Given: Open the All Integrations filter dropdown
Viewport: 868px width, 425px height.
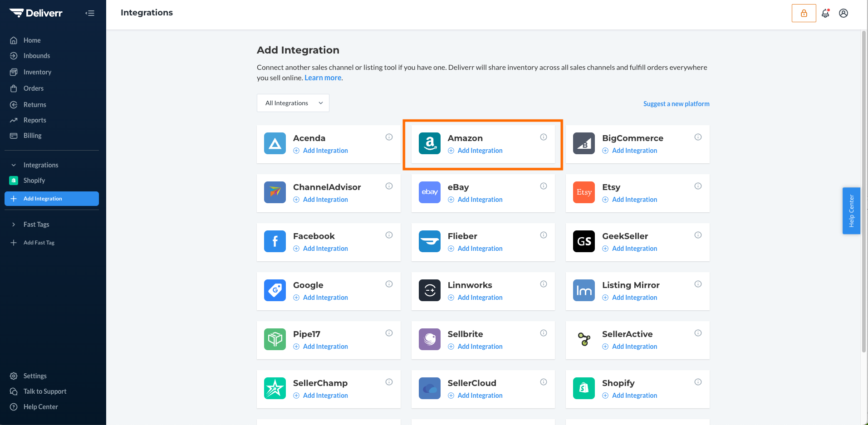Looking at the screenshot, I should tap(293, 103).
